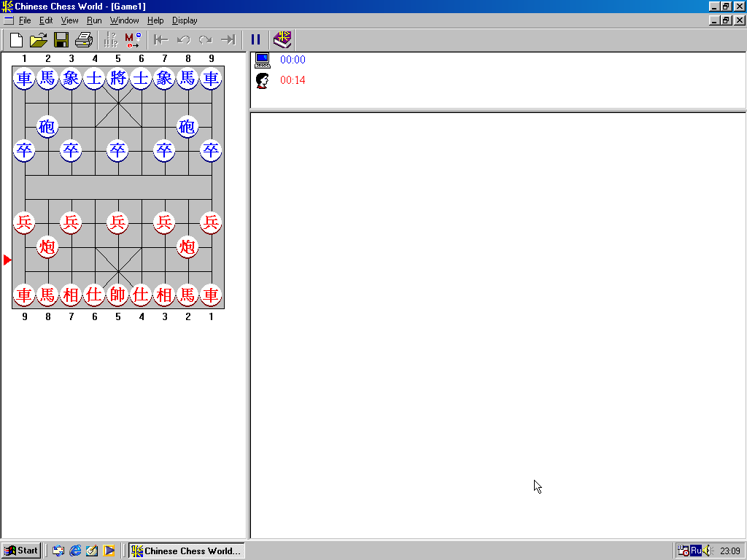747x560 pixels.
Task: Select the red elephant 相 on file 7
Action: [x=71, y=295]
